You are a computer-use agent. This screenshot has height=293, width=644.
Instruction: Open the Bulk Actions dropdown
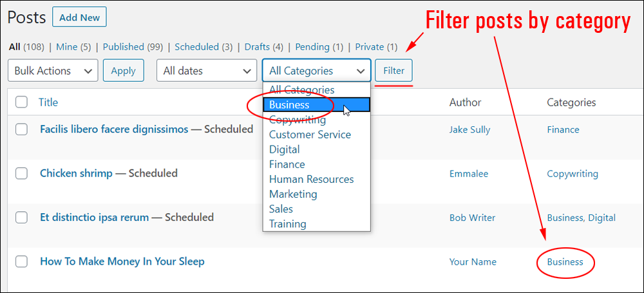[x=53, y=71]
